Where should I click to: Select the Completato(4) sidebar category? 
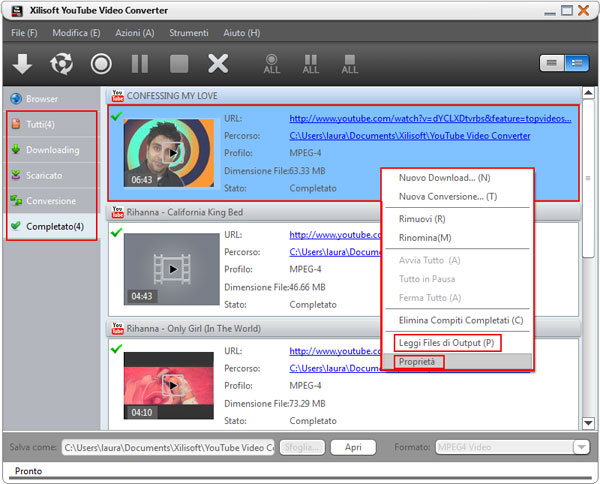(x=51, y=226)
